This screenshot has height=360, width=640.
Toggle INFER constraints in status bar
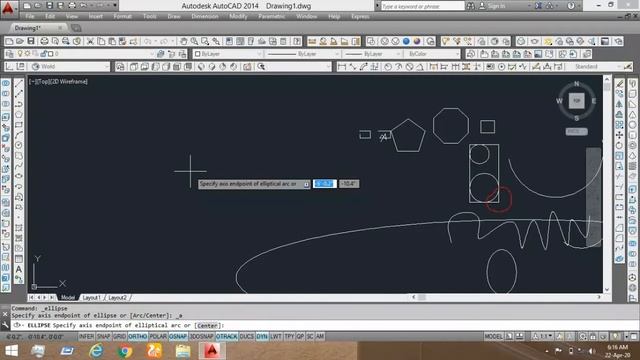coord(86,336)
